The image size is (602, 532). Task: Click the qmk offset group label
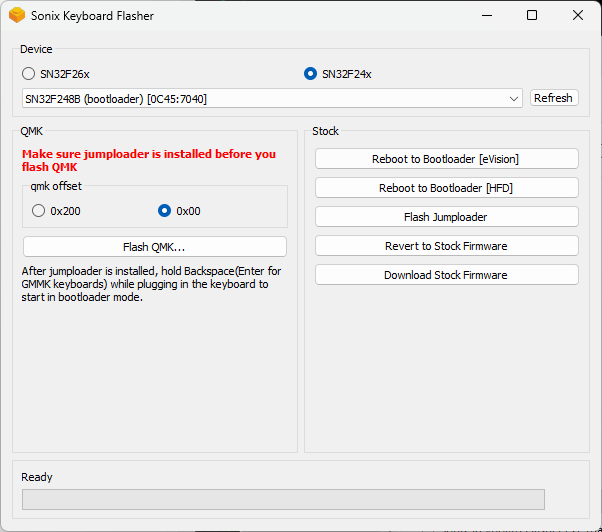pos(56,186)
